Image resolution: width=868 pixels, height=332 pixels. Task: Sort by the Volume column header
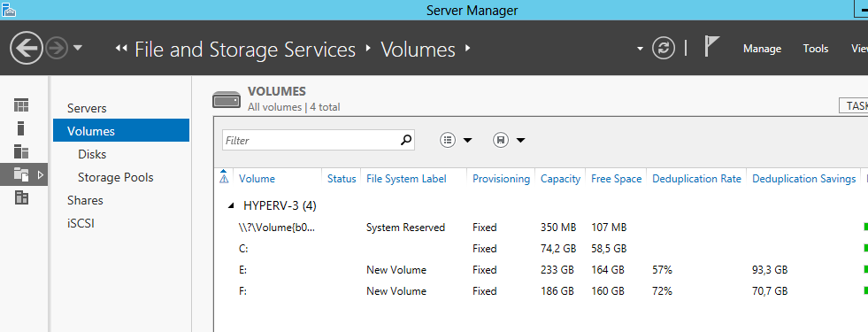point(257,179)
